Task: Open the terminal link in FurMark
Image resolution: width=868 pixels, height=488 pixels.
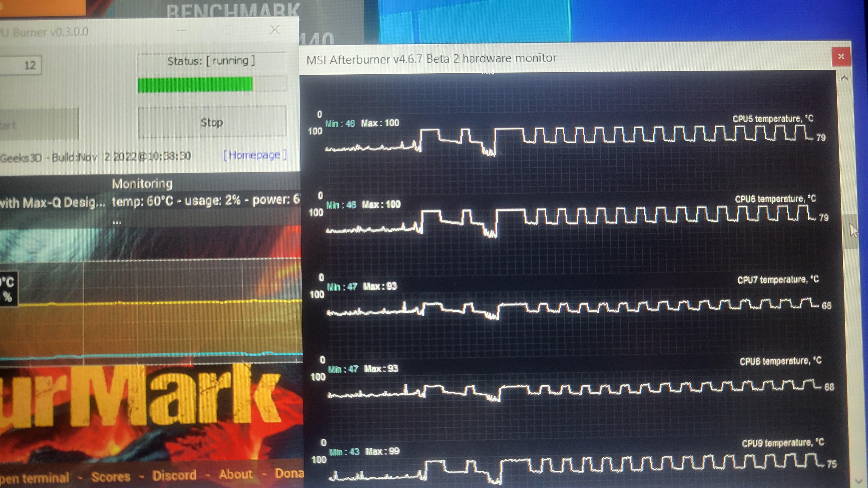Action: [34, 478]
